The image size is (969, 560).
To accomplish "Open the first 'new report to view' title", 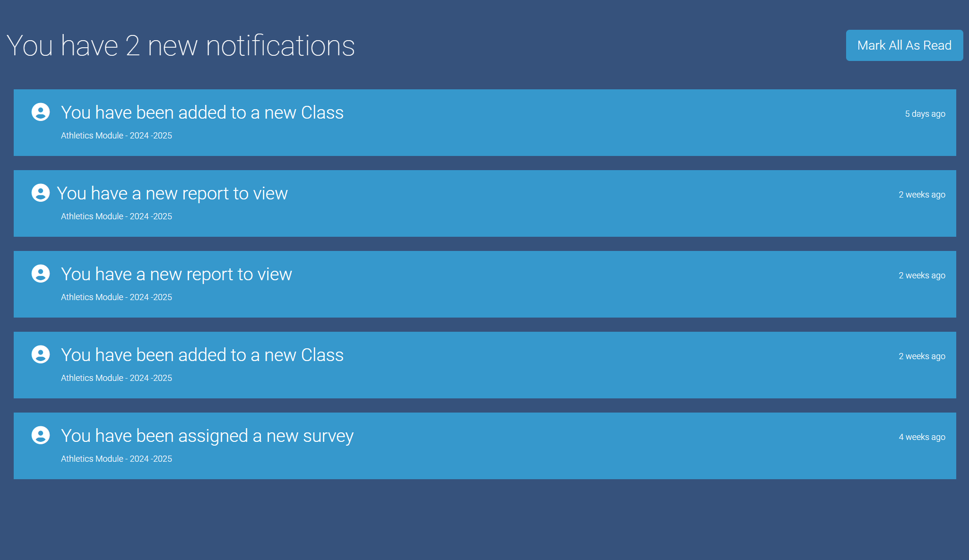I will (x=172, y=194).
